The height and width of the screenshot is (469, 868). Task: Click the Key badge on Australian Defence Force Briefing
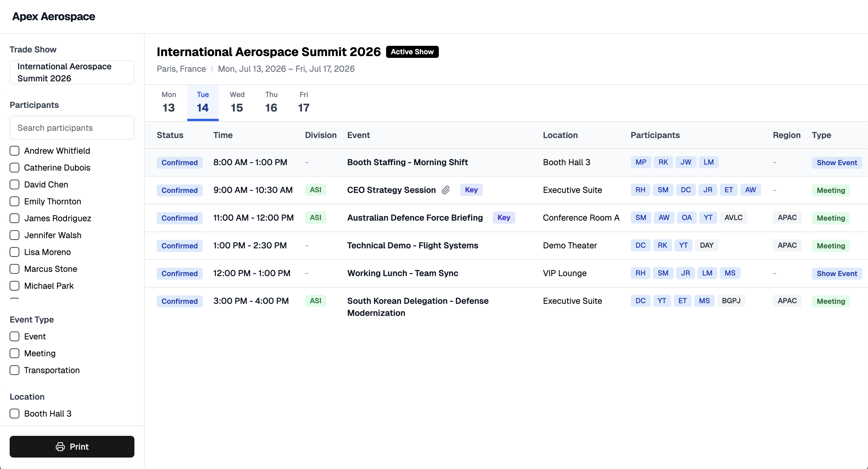[x=504, y=217]
